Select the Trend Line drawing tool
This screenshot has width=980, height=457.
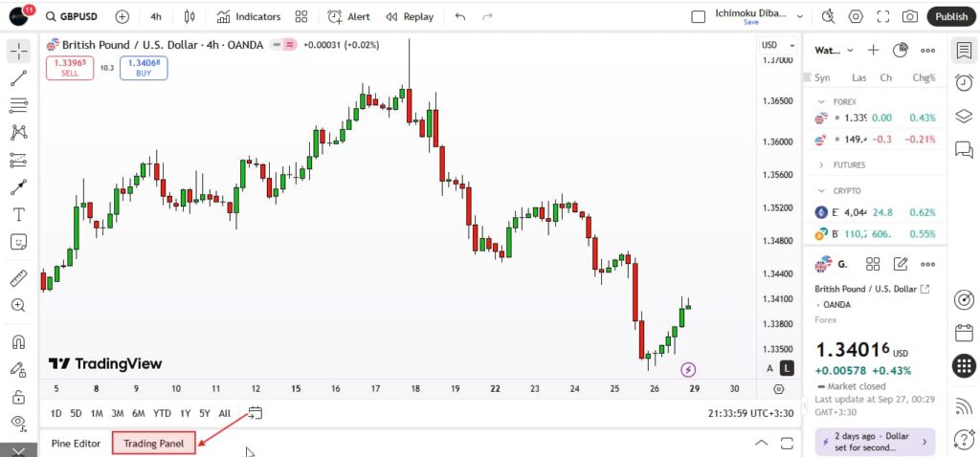[18, 78]
